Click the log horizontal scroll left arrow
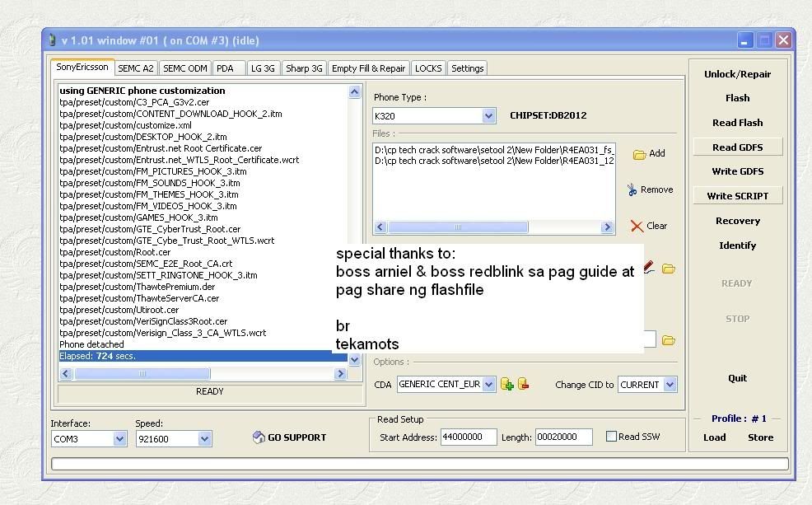The height and width of the screenshot is (505, 812). click(x=65, y=373)
